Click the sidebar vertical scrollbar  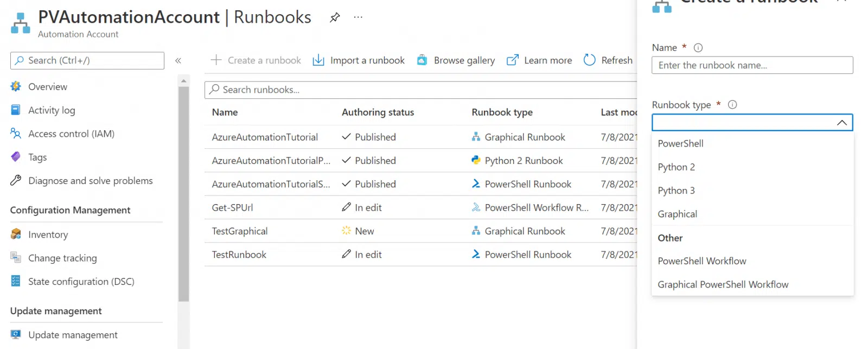(x=183, y=193)
